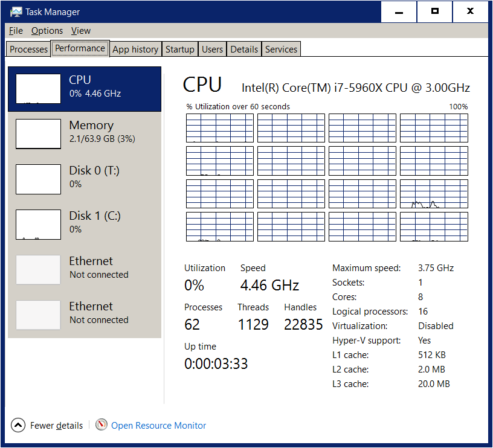Open the View menu
This screenshot has width=493, height=448.
point(81,31)
